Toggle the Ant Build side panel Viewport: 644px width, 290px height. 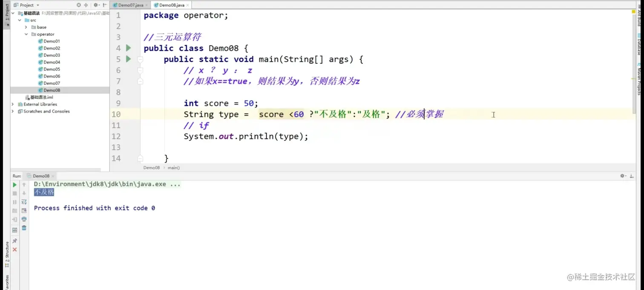click(x=639, y=15)
